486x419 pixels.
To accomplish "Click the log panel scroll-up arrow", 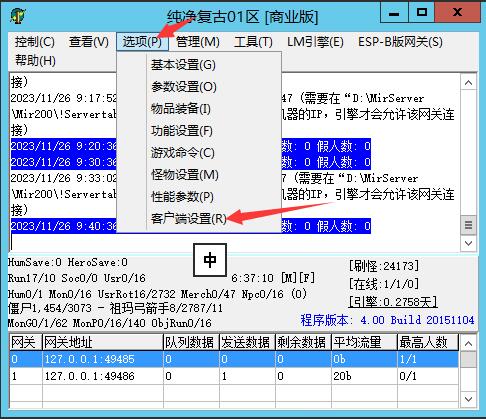I will [468, 83].
